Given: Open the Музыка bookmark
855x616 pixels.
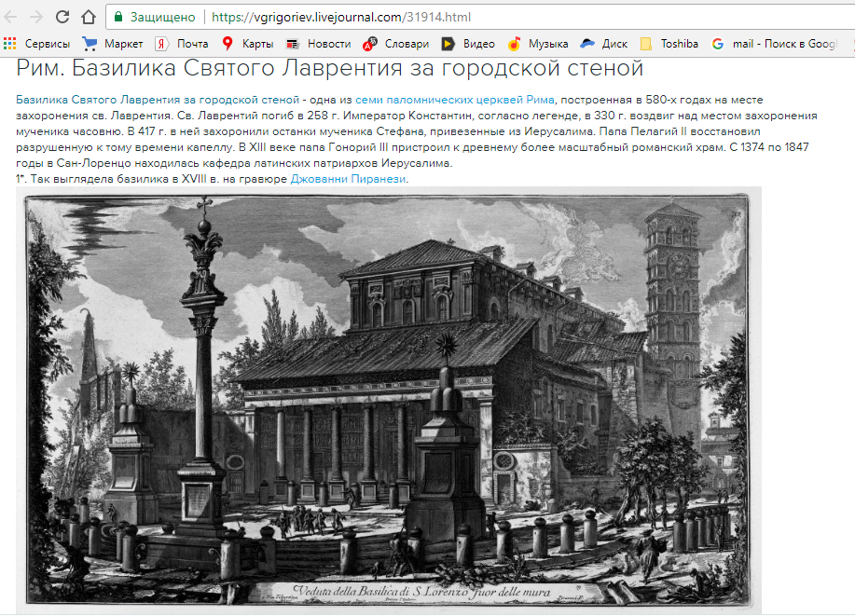Looking at the screenshot, I should coord(538,44).
